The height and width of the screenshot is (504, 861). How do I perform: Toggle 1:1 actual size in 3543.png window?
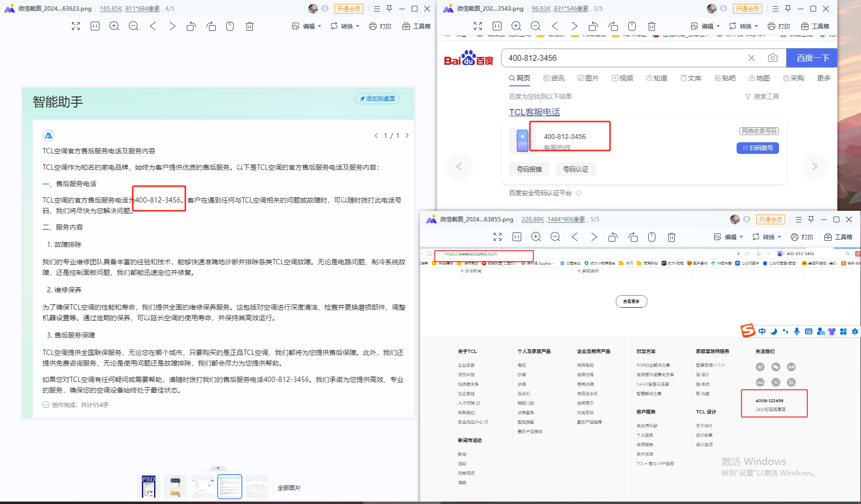[x=497, y=27]
